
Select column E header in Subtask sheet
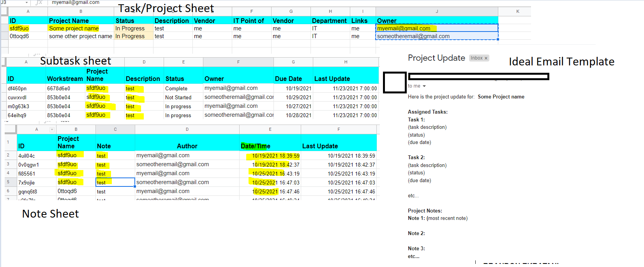point(183,62)
